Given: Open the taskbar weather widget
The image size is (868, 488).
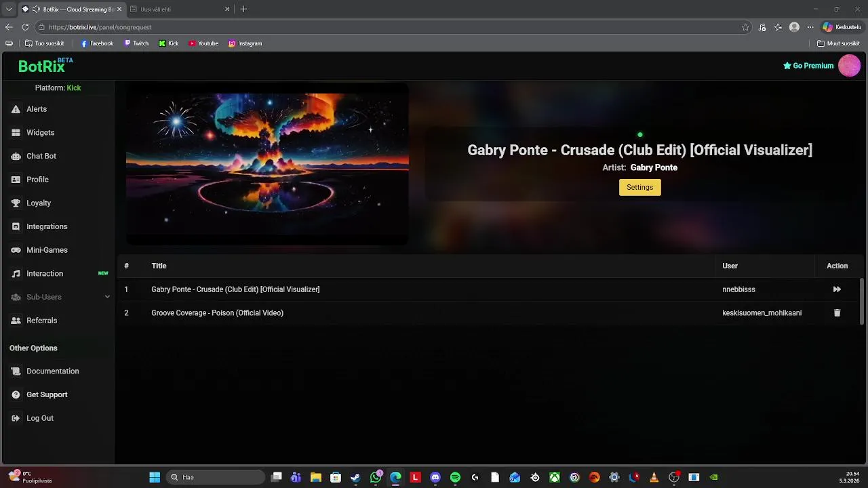Looking at the screenshot, I should tap(31, 477).
